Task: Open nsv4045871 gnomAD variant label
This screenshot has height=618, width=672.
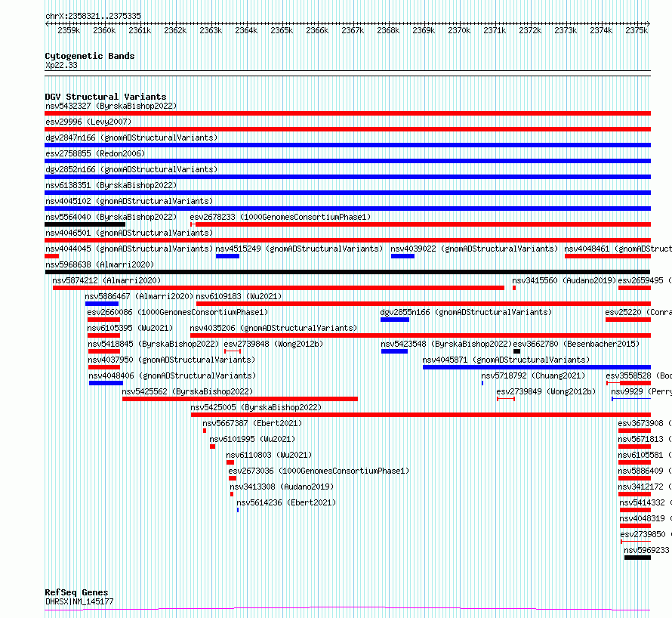Action: [x=506, y=360]
